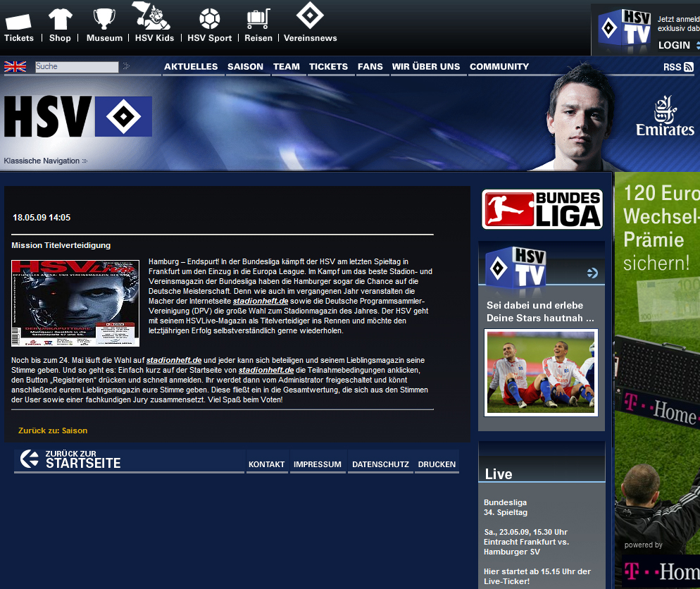This screenshot has height=589, width=700.
Task: Open the AKTUELLES menu
Action: click(191, 67)
